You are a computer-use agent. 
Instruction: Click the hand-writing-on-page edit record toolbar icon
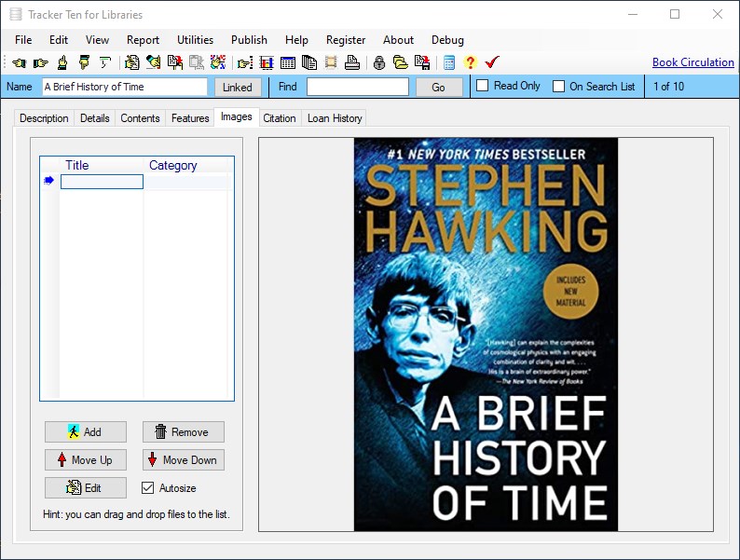pos(131,62)
